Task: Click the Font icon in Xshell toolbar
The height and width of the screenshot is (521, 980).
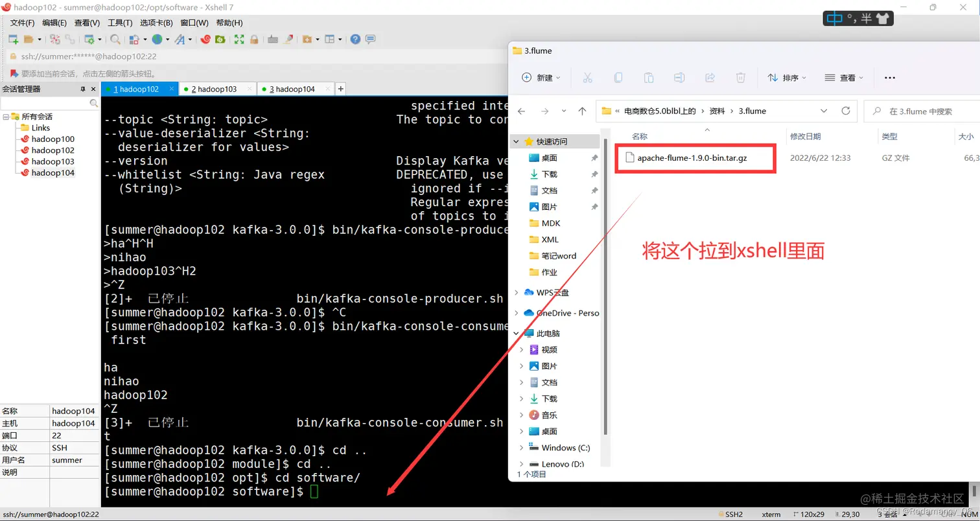Action: (180, 39)
